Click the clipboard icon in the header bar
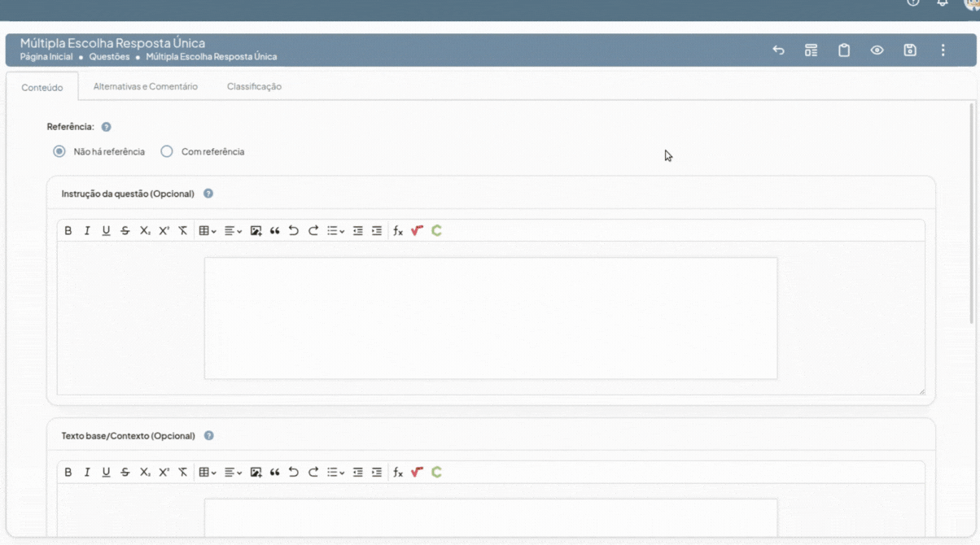This screenshot has height=545, width=980. click(844, 50)
